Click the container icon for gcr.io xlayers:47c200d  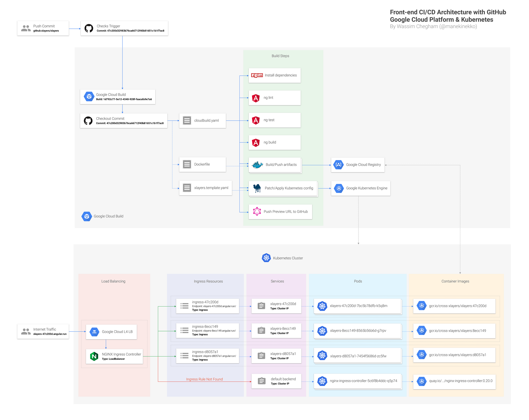coord(421,306)
